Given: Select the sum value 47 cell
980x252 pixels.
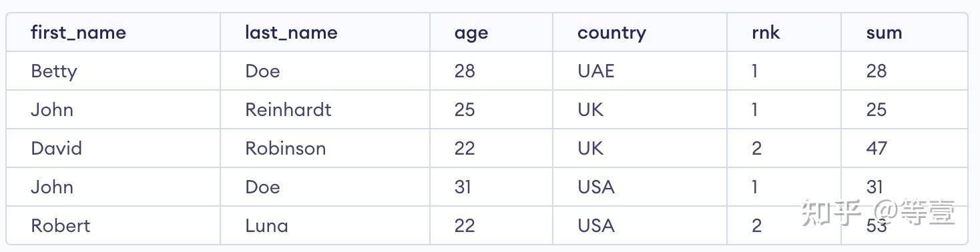Looking at the screenshot, I should 877,148.
